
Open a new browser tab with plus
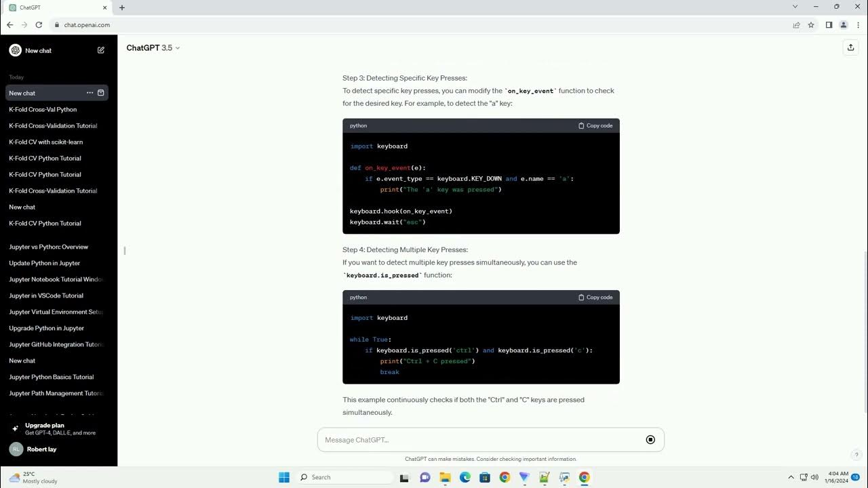coord(122,7)
